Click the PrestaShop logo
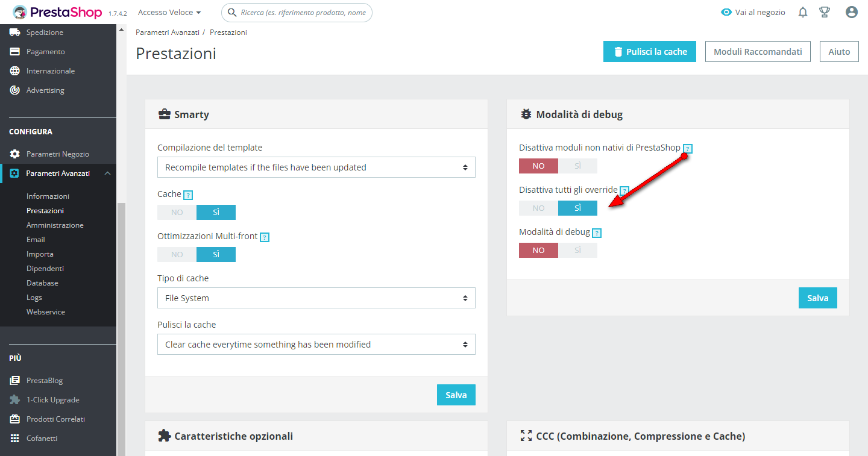The height and width of the screenshot is (456, 868). 58,12
